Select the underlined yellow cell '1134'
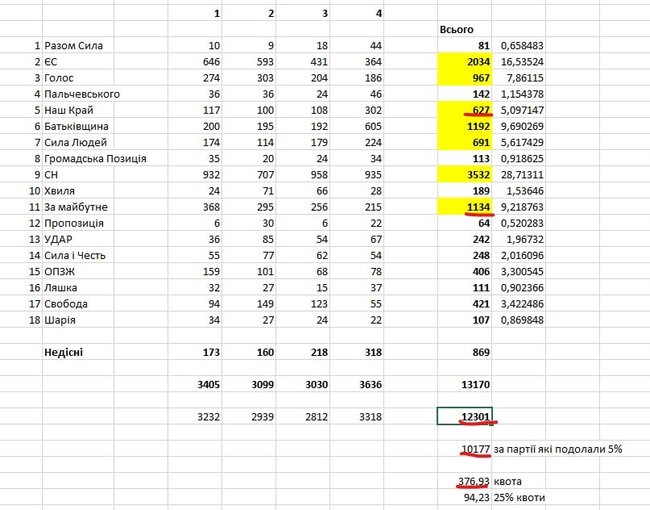 (465, 207)
